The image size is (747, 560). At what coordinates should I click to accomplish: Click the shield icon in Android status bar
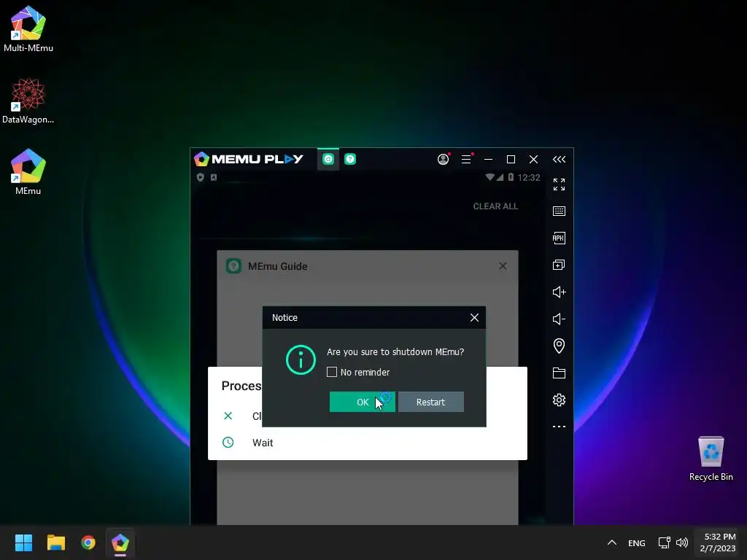(201, 177)
